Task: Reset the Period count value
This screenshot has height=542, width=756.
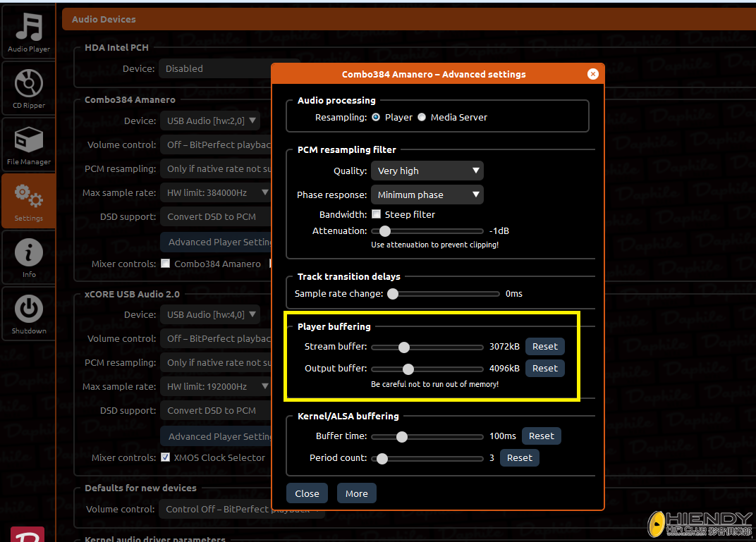Action: [519, 458]
